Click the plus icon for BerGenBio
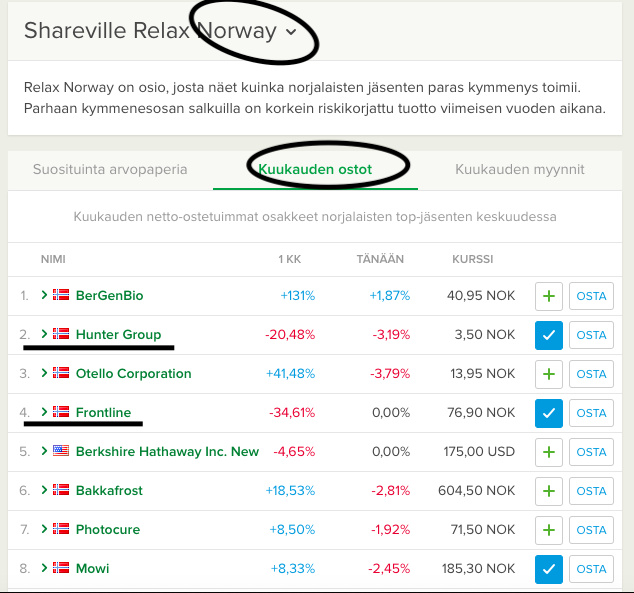 549,296
